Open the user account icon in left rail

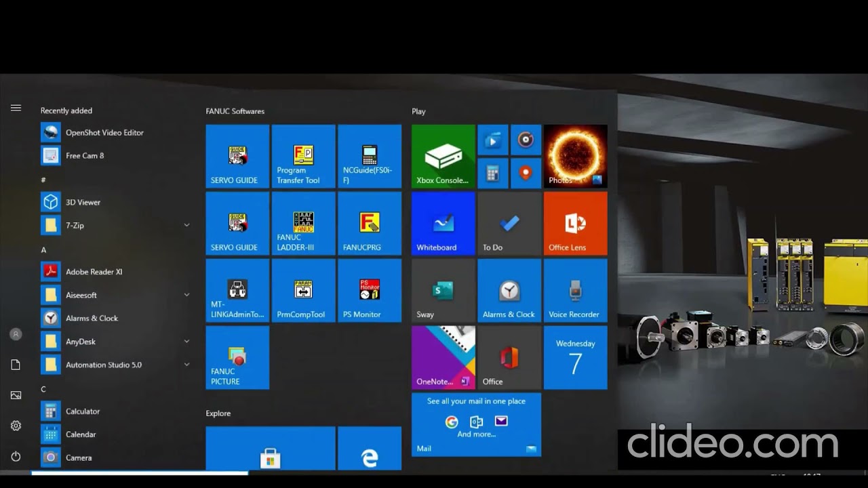tap(16, 334)
